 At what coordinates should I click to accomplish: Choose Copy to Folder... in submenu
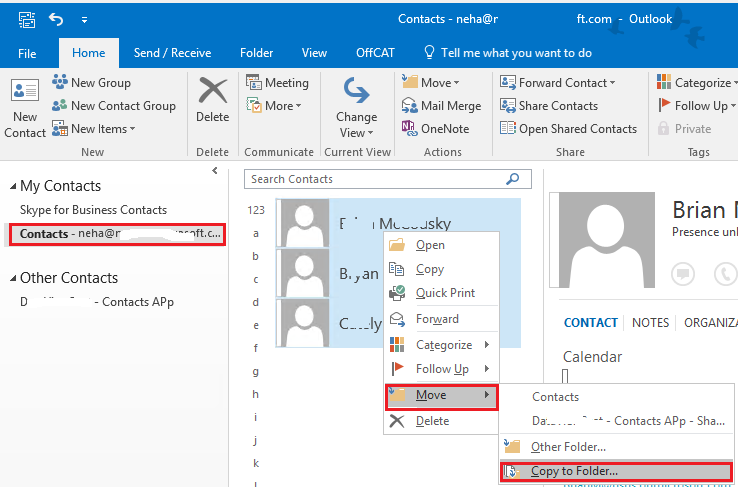pyautogui.click(x=616, y=471)
